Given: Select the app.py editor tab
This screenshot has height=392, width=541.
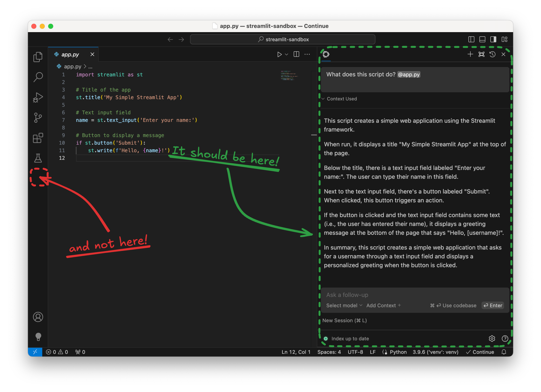Looking at the screenshot, I should [x=73, y=54].
